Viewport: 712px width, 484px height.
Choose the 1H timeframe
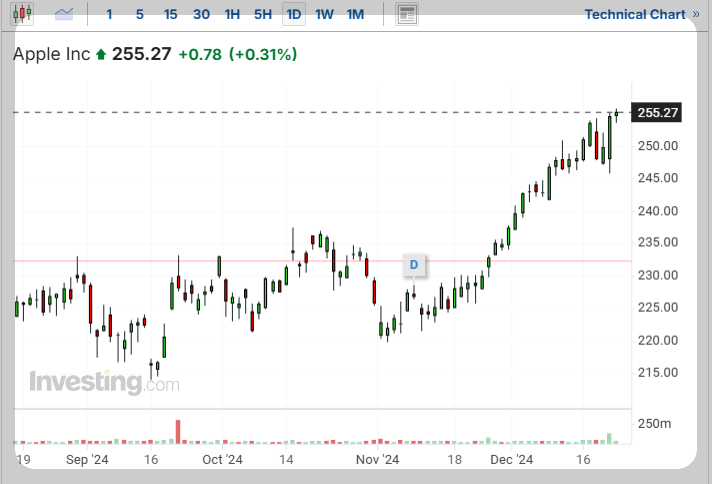pos(232,15)
